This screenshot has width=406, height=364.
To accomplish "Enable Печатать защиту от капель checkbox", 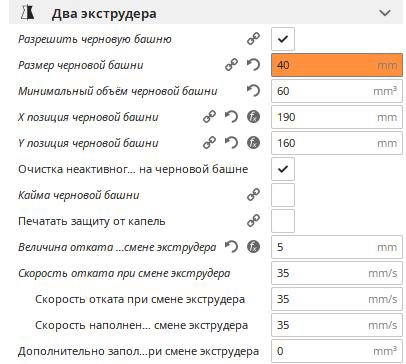I will point(283,221).
